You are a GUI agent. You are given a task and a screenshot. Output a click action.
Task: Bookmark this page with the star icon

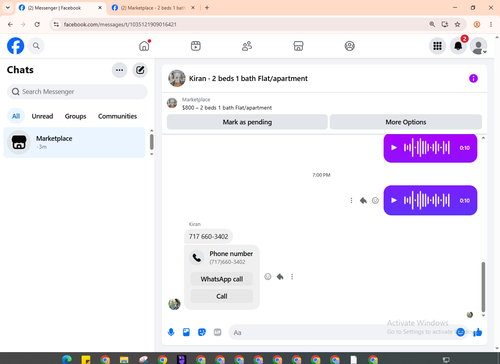click(x=457, y=24)
